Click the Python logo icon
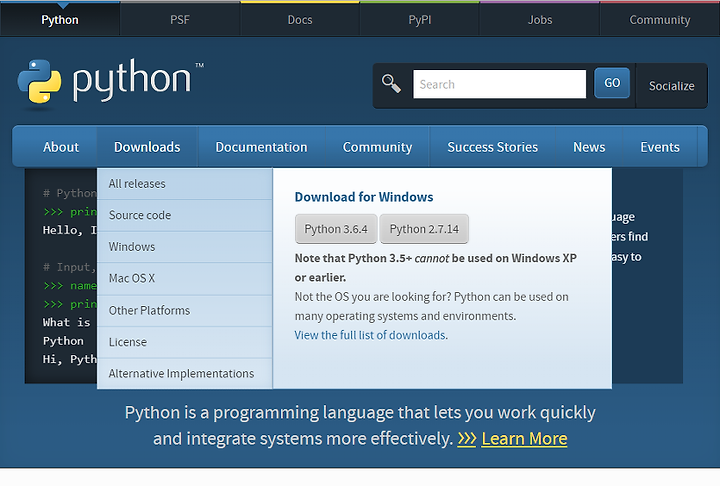The image size is (720, 486). (x=39, y=81)
